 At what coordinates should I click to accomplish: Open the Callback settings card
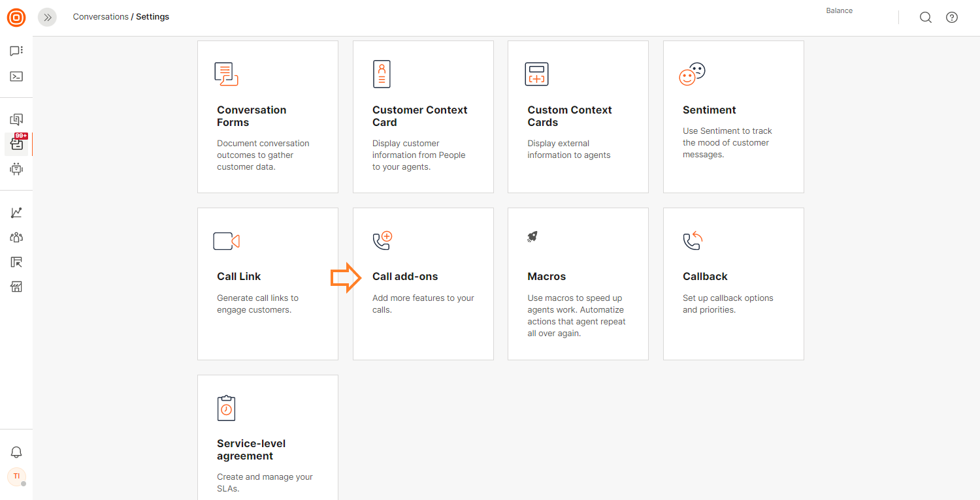pyautogui.click(x=733, y=284)
